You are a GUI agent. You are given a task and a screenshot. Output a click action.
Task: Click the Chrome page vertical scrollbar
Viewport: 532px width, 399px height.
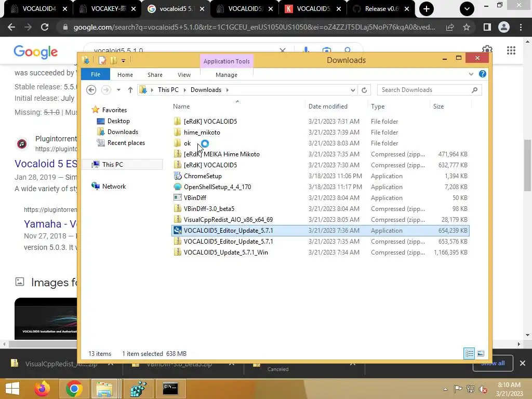[x=527, y=165]
